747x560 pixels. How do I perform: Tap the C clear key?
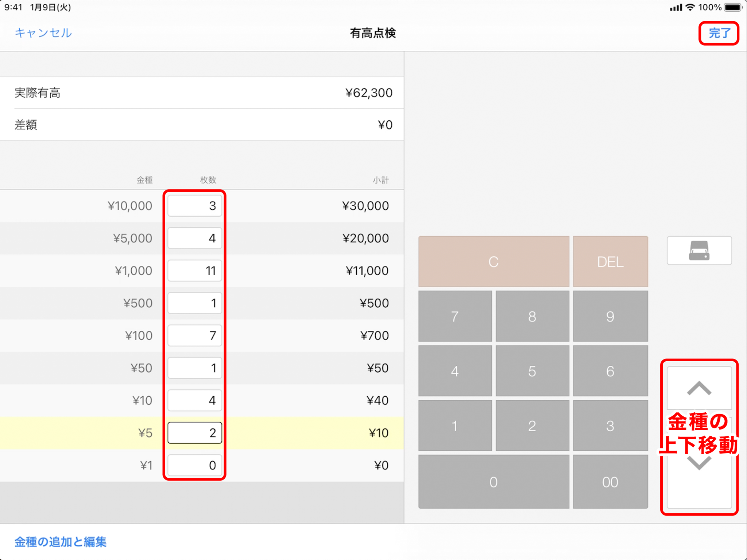494,261
